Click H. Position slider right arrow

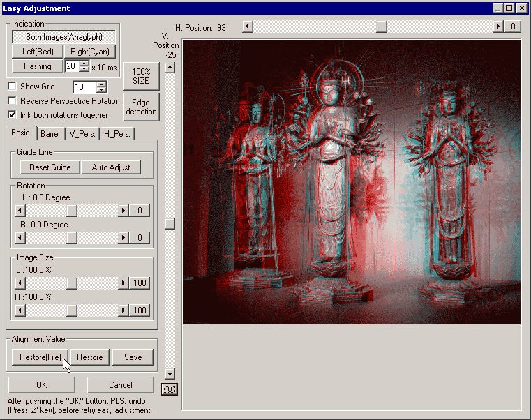tap(498, 27)
